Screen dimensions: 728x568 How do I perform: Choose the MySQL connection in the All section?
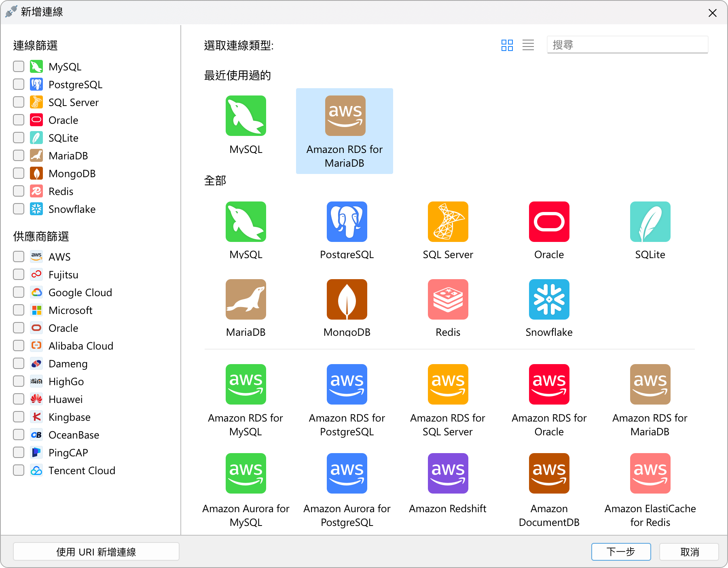pos(246,222)
